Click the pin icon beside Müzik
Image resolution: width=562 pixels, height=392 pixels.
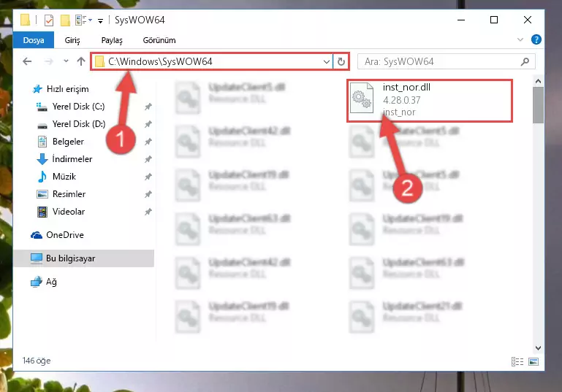tap(148, 177)
